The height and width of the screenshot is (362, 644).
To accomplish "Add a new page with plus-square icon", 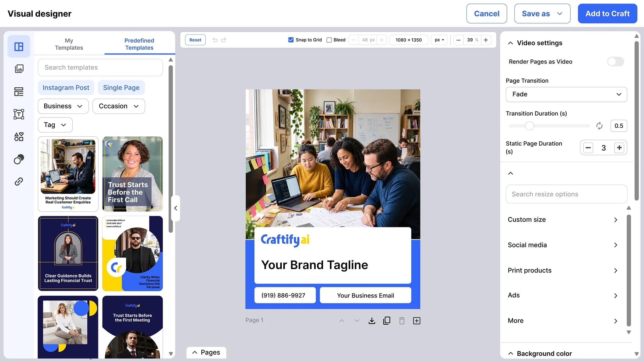I will click(x=417, y=321).
